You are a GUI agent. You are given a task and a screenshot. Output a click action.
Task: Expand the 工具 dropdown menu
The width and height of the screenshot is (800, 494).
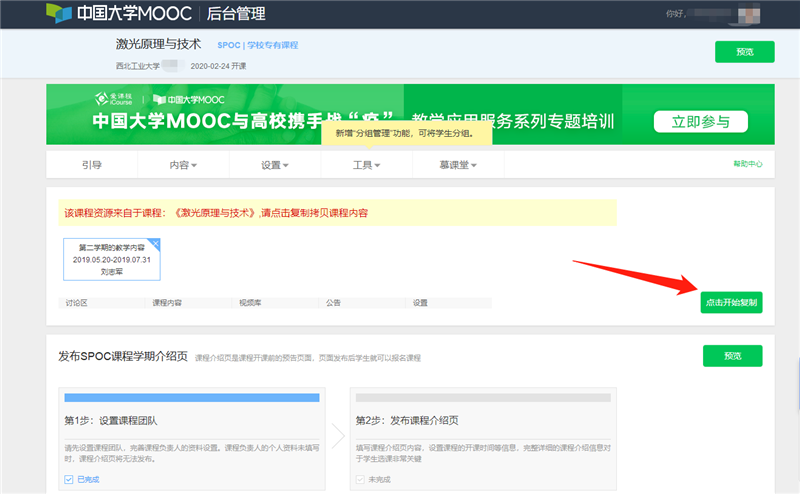(x=367, y=165)
